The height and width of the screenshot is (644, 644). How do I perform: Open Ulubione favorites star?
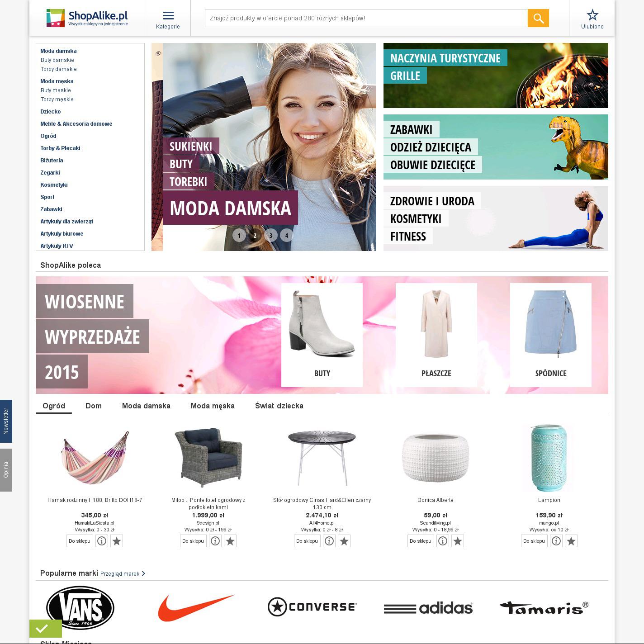pyautogui.click(x=592, y=19)
